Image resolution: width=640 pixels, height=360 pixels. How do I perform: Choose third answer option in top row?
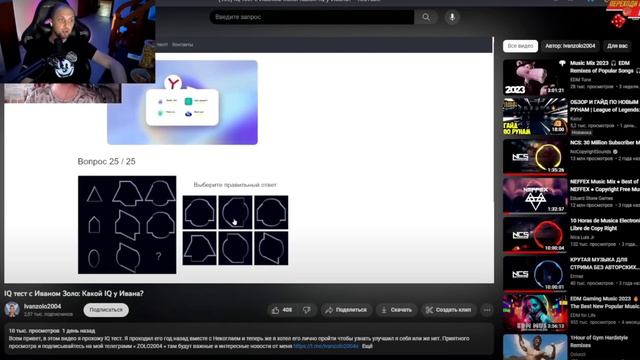271,212
